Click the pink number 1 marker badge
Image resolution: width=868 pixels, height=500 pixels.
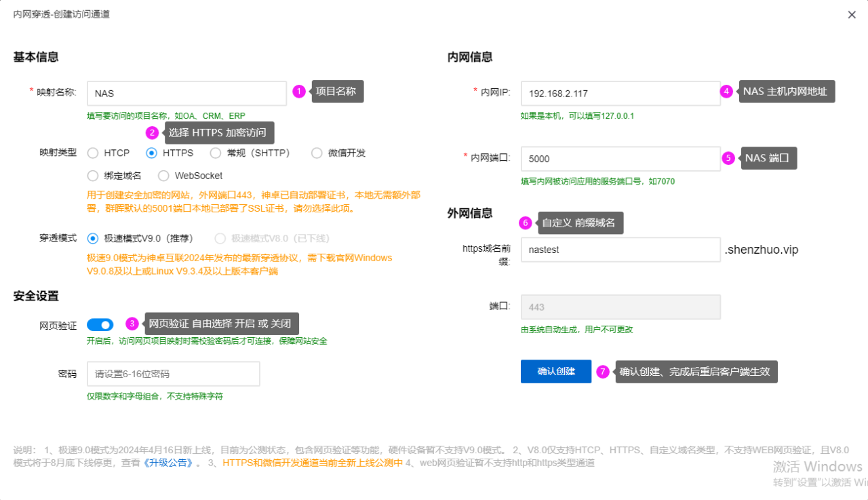pos(298,91)
